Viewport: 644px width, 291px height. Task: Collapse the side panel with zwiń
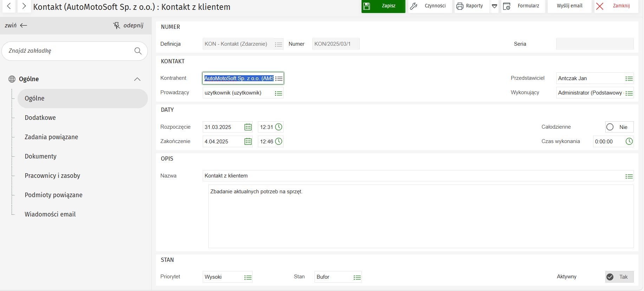(x=16, y=25)
